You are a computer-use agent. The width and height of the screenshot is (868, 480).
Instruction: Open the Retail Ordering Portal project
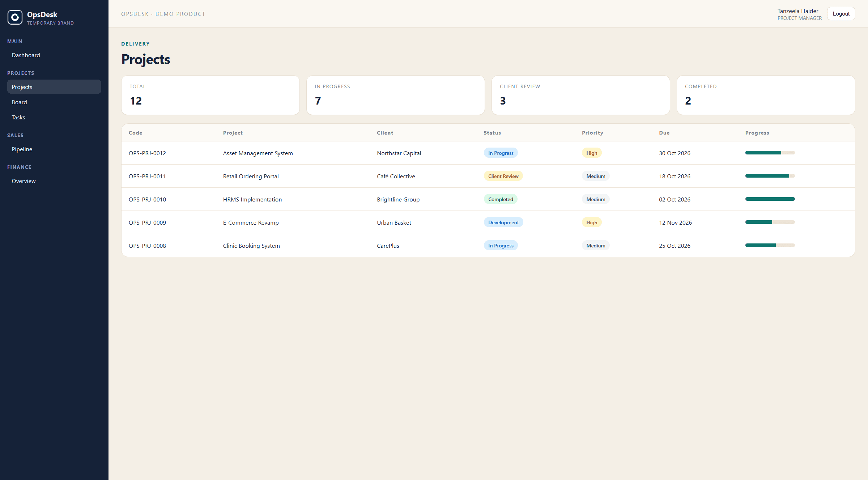(x=251, y=176)
